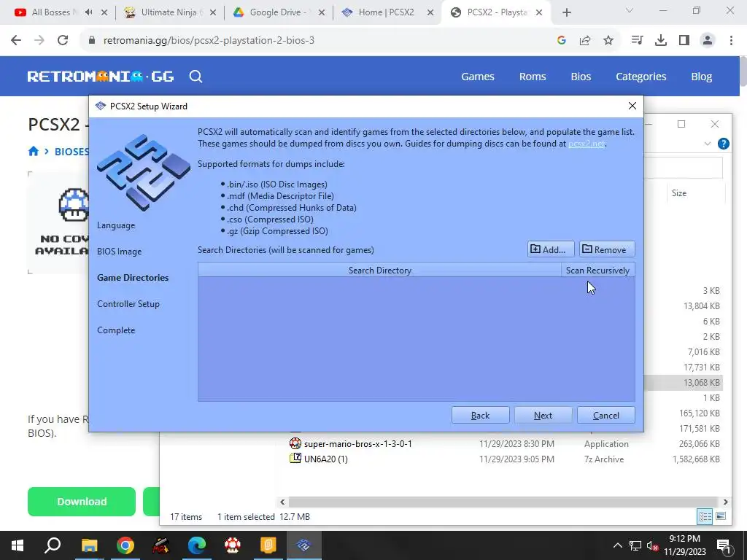Open the notification center icon

click(724, 545)
